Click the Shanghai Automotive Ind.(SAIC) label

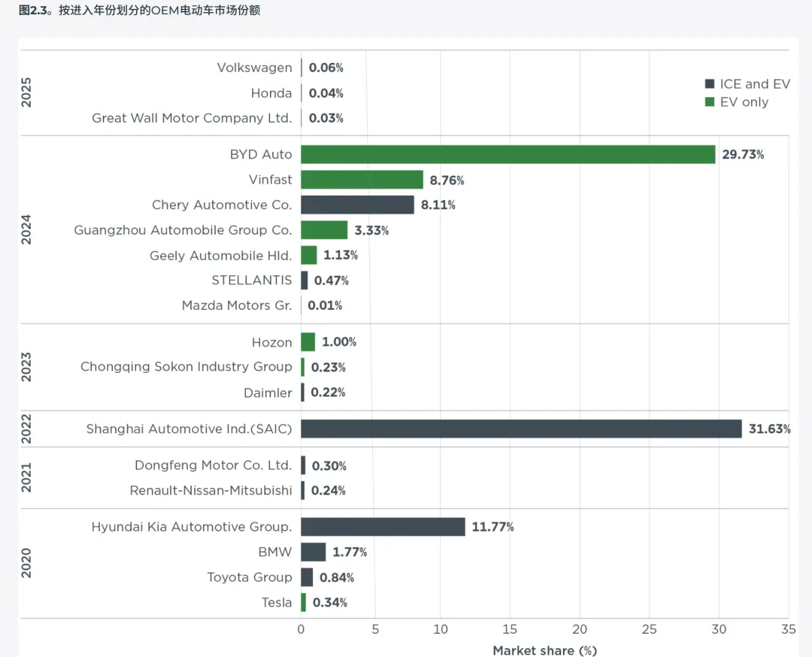click(x=189, y=429)
